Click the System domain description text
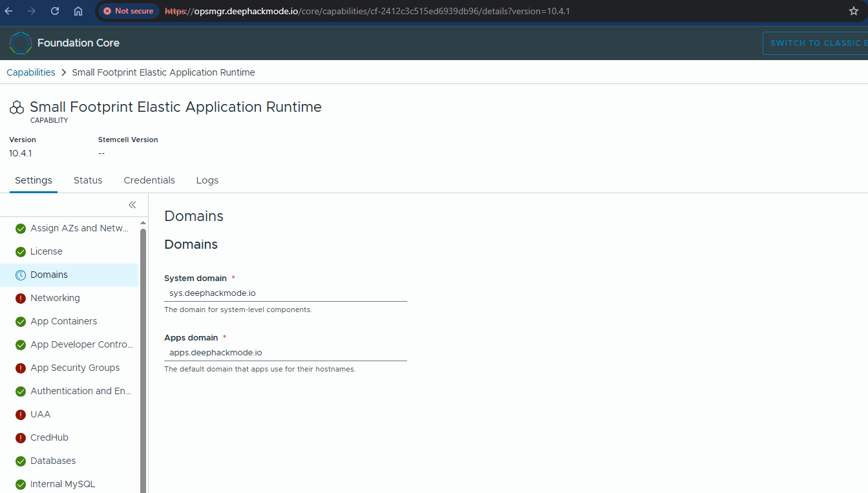Screen dimensions: 868x493 [238, 309]
